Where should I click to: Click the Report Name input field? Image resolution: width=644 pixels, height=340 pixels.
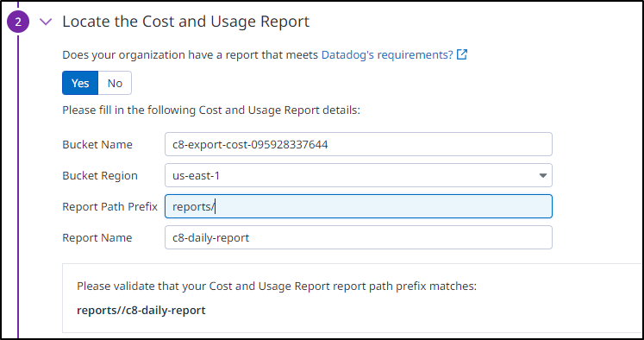(x=358, y=237)
